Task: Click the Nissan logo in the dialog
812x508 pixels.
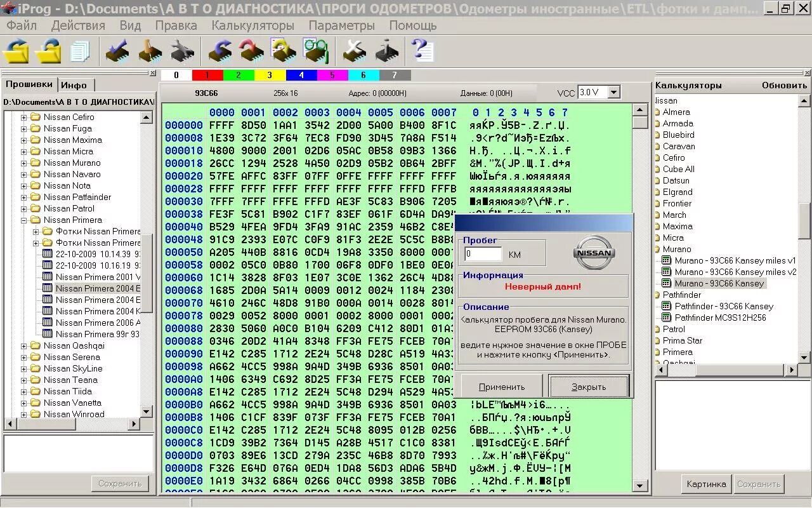Action: pyautogui.click(x=594, y=252)
